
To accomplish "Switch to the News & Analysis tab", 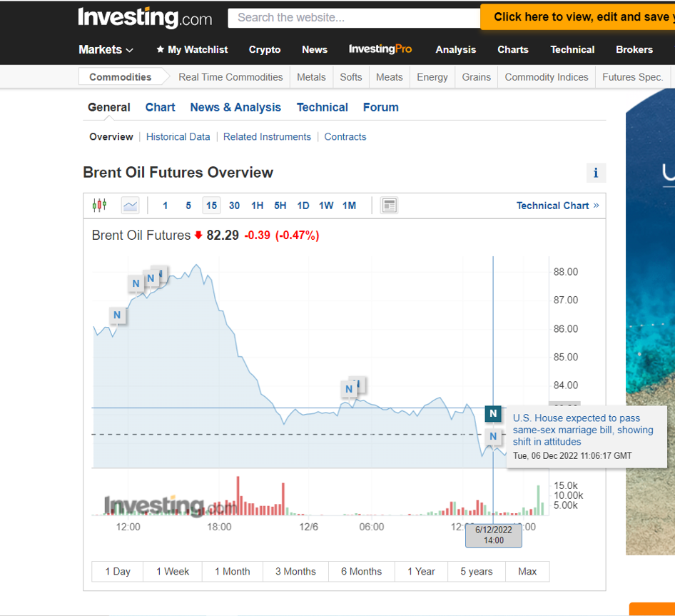I will coord(235,107).
